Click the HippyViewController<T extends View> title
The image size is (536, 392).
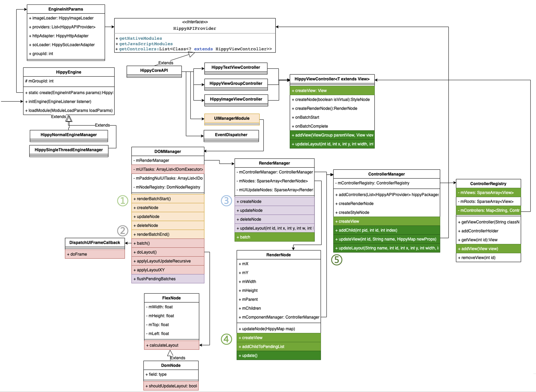[332, 79]
